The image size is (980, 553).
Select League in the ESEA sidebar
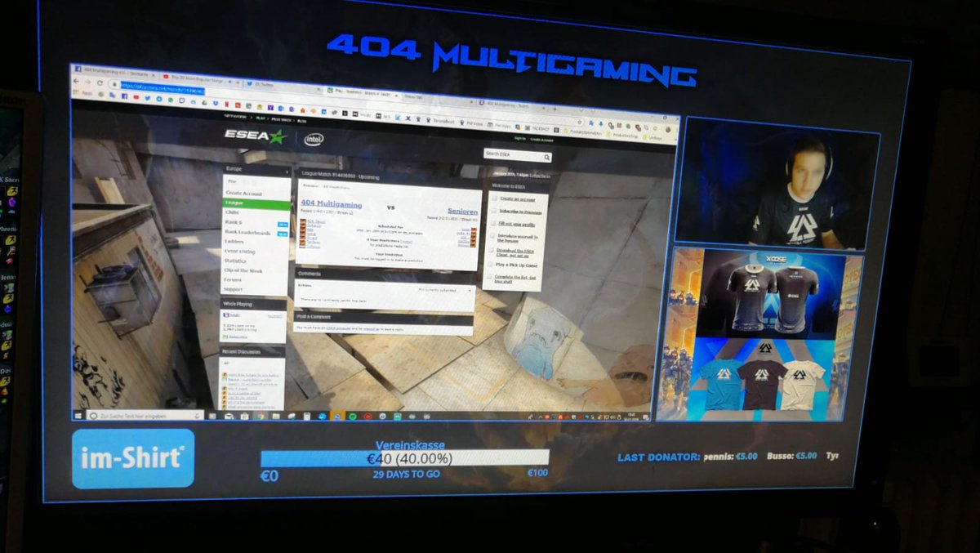coord(256,203)
